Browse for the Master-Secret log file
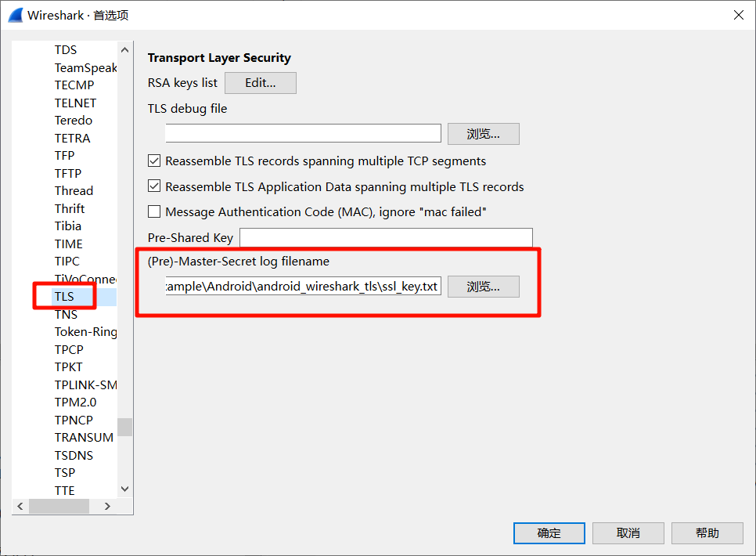The width and height of the screenshot is (756, 556). click(483, 287)
